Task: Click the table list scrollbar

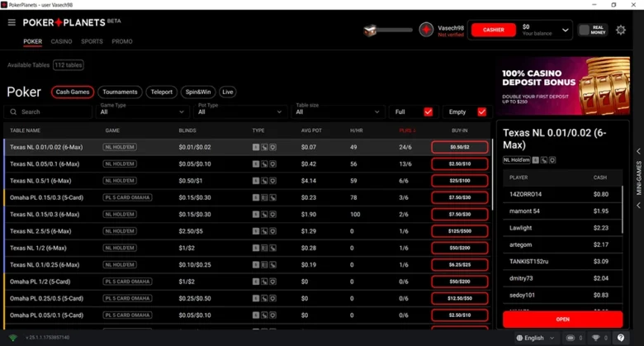Action: click(492, 173)
